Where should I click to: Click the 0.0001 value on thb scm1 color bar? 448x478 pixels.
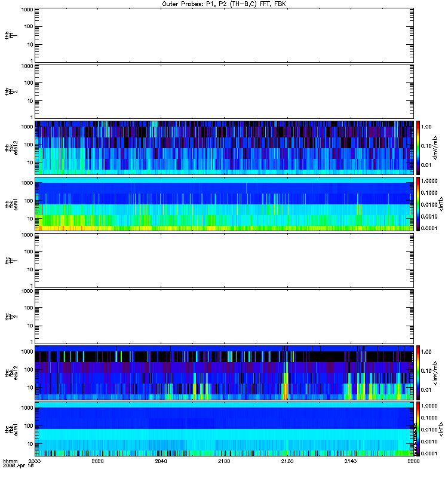click(x=429, y=228)
